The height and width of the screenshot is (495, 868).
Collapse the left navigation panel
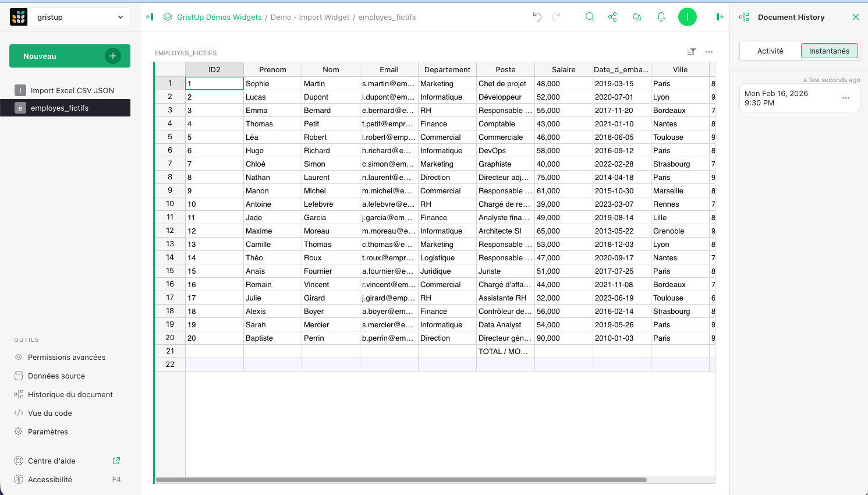coord(150,17)
